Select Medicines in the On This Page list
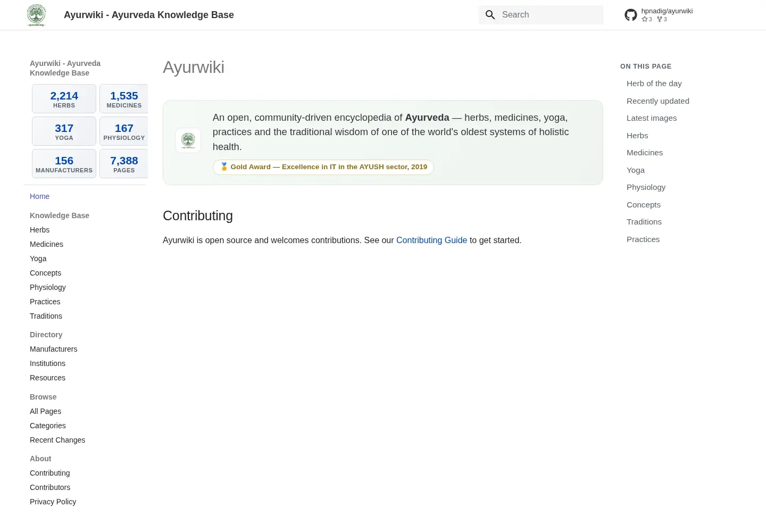This screenshot has height=532, width=766. point(645,153)
